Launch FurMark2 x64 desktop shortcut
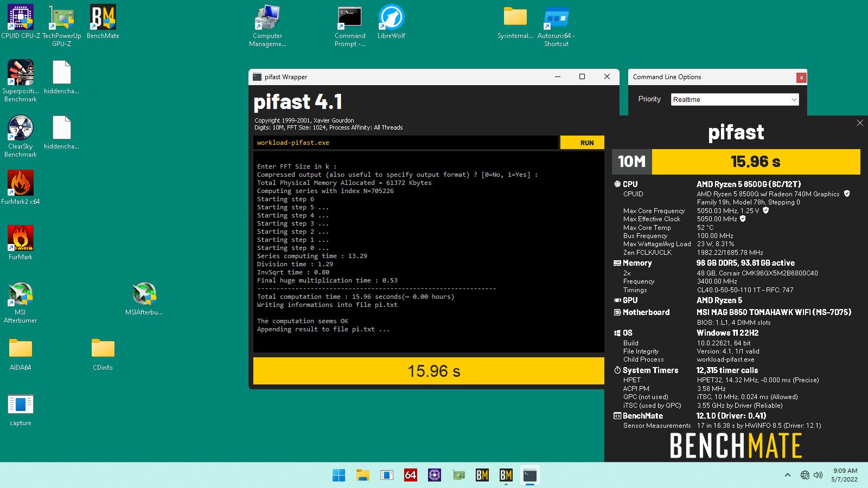This screenshot has width=868, height=488. [x=21, y=188]
